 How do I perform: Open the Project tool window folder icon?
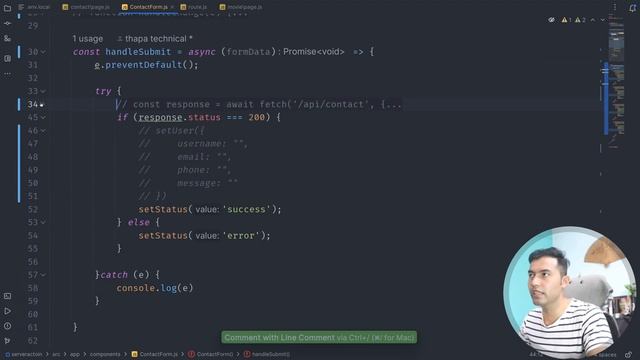click(x=7, y=8)
